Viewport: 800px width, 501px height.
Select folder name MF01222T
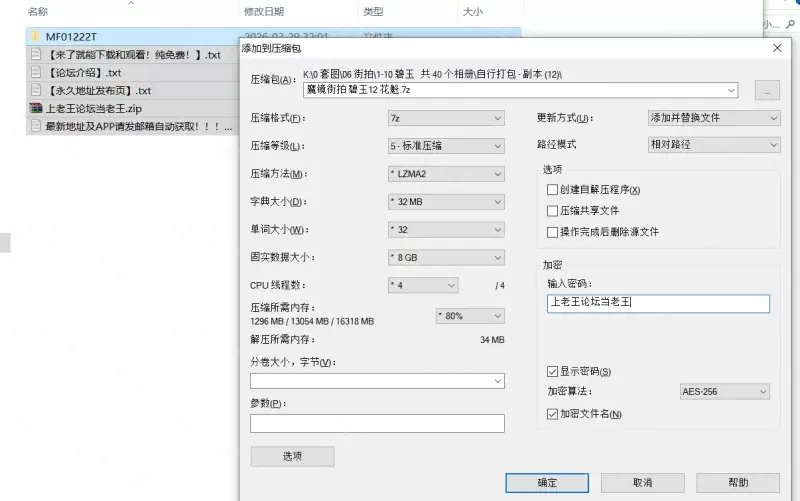[x=71, y=37]
